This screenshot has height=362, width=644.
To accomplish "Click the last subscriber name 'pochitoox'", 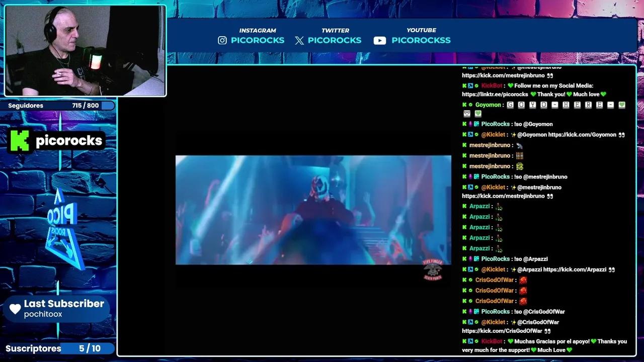I will pyautogui.click(x=43, y=314).
